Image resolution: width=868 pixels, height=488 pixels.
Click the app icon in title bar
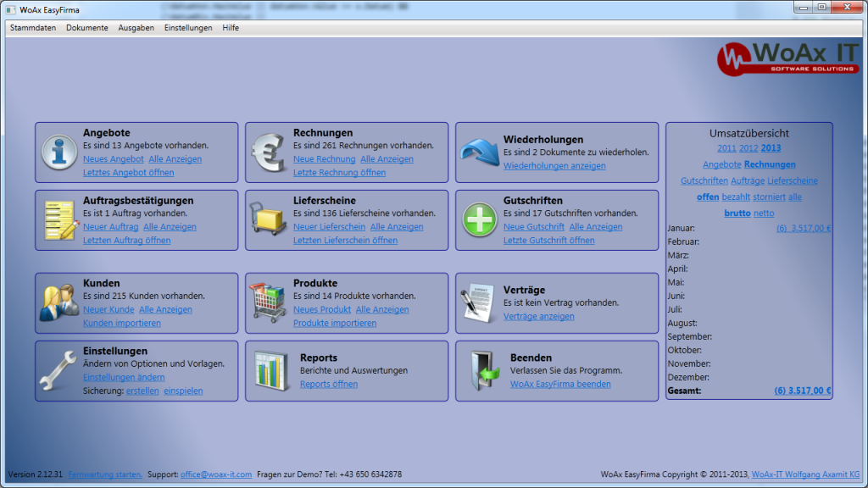[10, 10]
